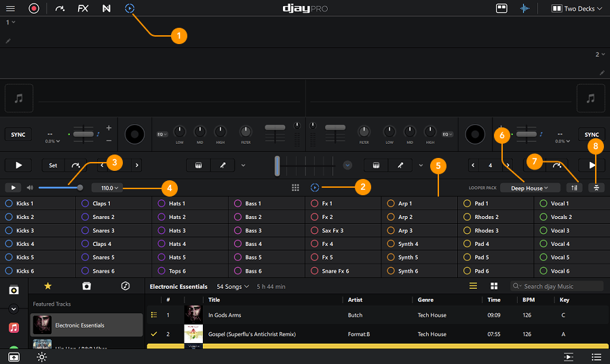Toggle SYNC on the left deck
The image size is (610, 364).
click(x=18, y=134)
